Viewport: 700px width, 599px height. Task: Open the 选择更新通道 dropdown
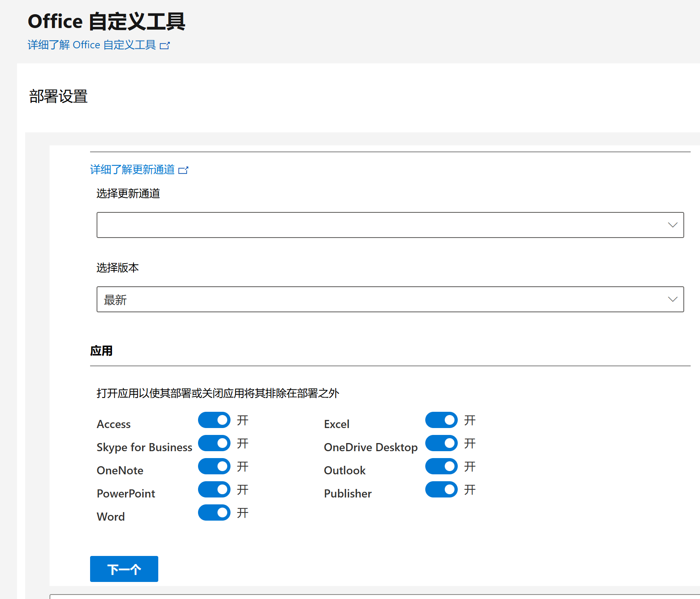[381, 225]
